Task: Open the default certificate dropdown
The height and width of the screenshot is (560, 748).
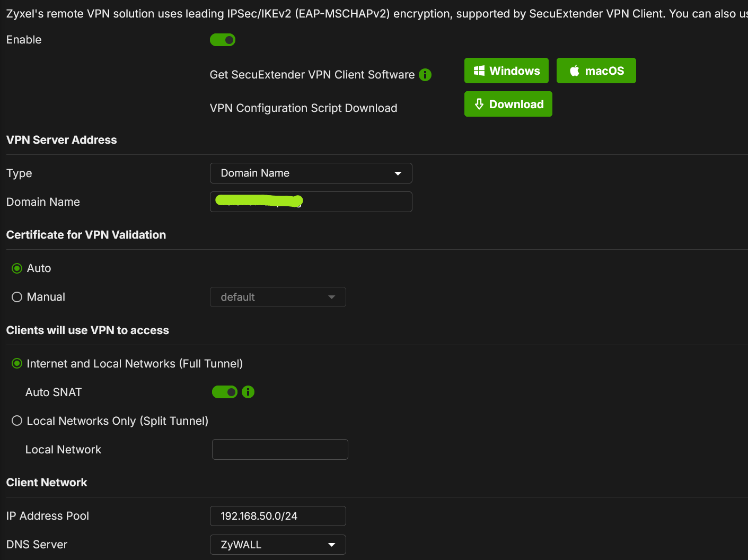Action: click(278, 297)
